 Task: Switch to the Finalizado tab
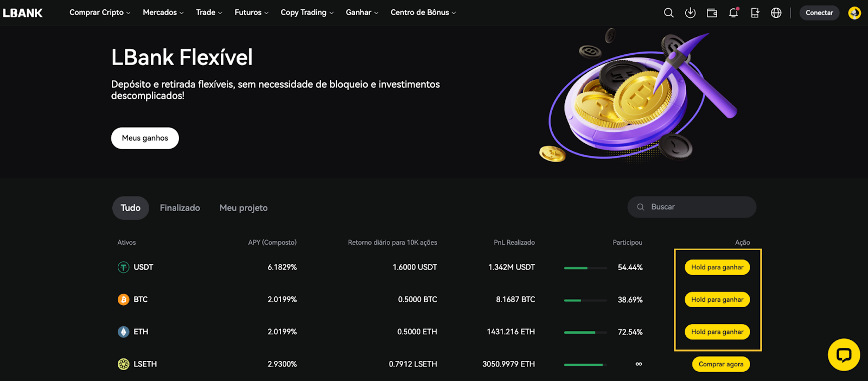tap(180, 208)
